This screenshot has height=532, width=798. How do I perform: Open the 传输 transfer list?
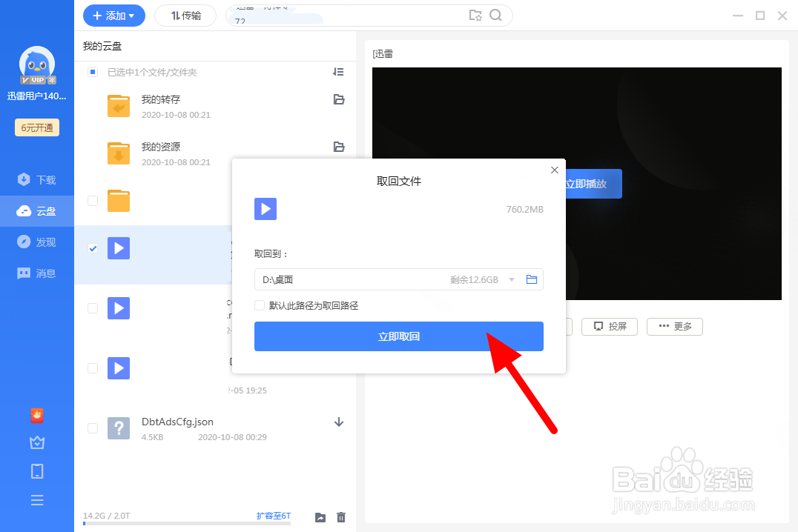pos(185,16)
